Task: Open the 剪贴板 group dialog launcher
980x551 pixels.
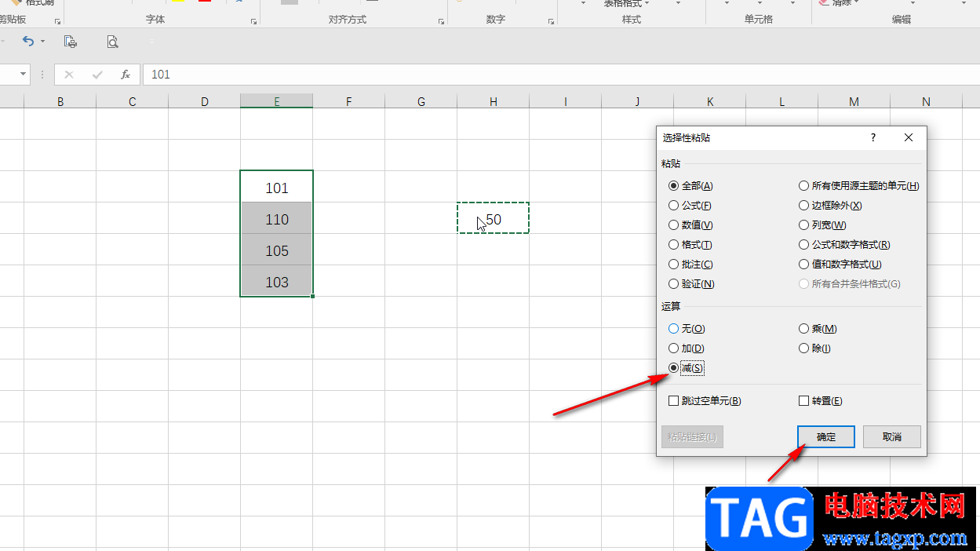Action: pyautogui.click(x=57, y=22)
